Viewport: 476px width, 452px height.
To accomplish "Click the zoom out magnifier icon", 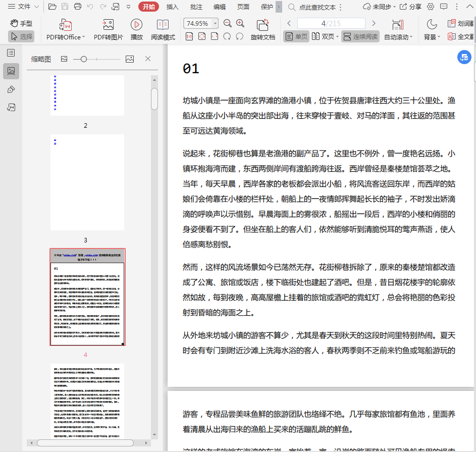I will 228,23.
